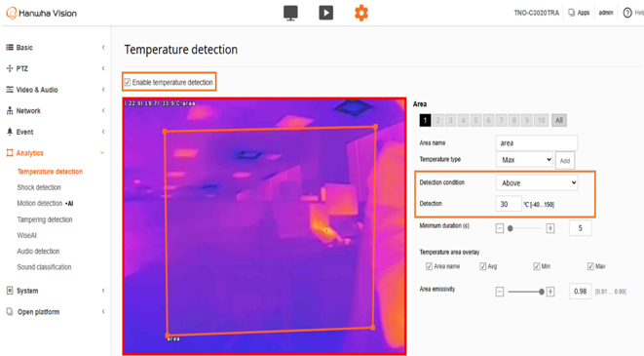Viewport: 644px width, 356px height.
Task: Select Shock detection in sidebar
Action: coord(39,187)
